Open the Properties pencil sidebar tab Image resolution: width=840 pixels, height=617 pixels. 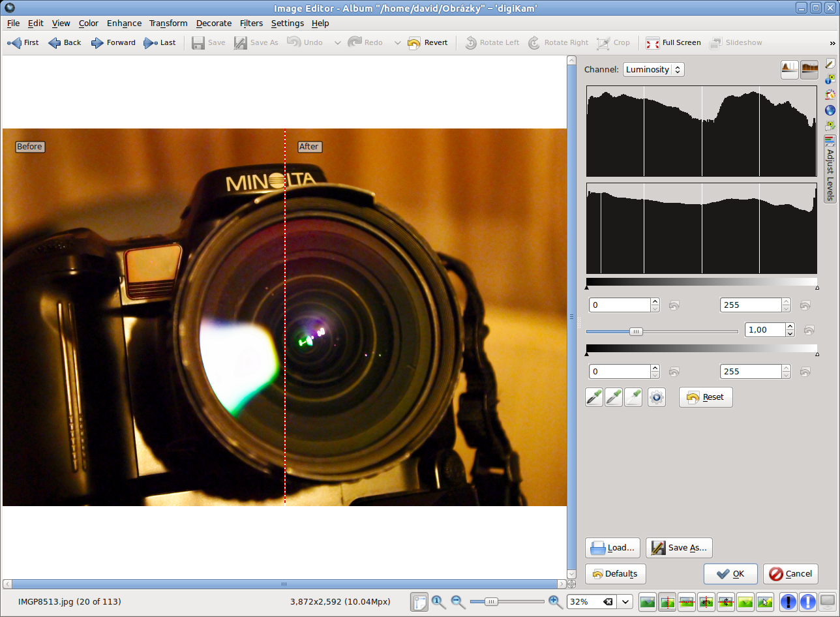coord(830,63)
